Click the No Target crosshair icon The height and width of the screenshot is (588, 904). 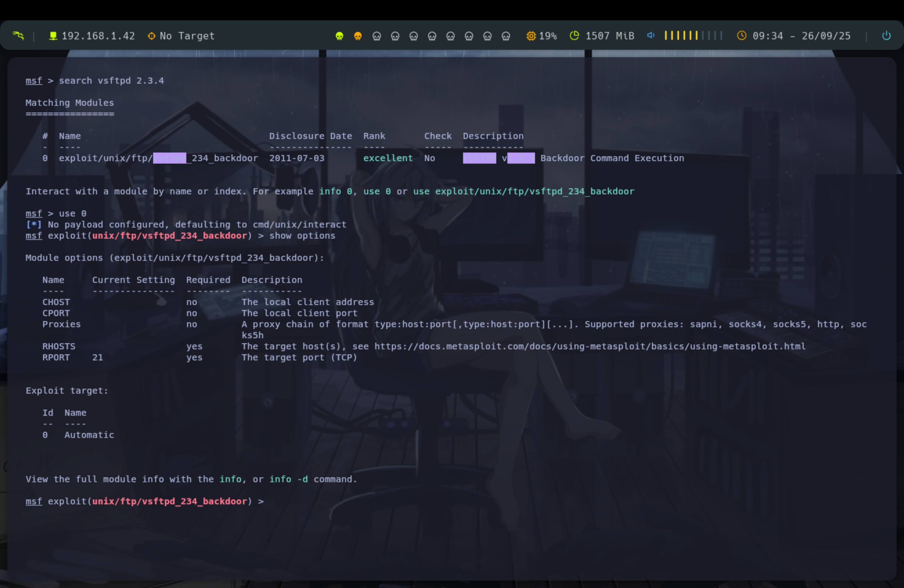click(152, 36)
